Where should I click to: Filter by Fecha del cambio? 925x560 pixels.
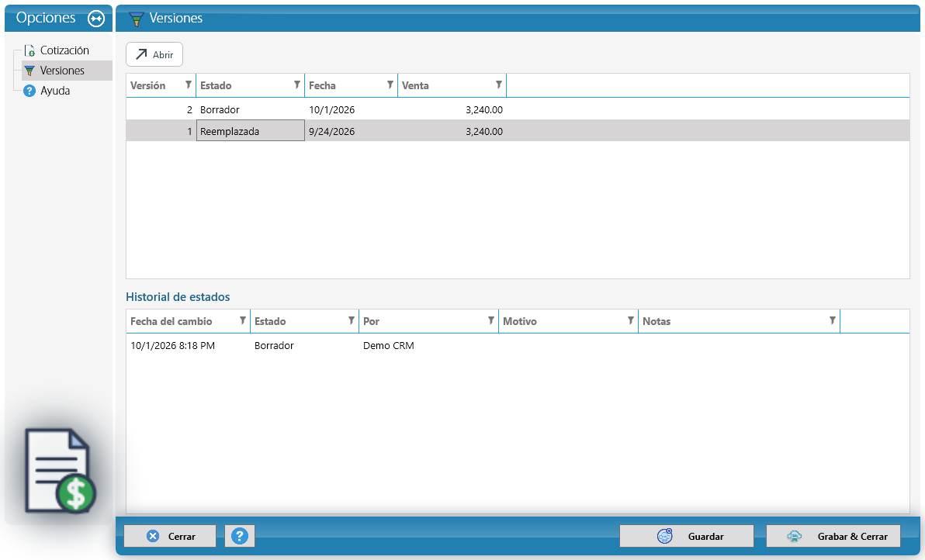click(x=242, y=320)
